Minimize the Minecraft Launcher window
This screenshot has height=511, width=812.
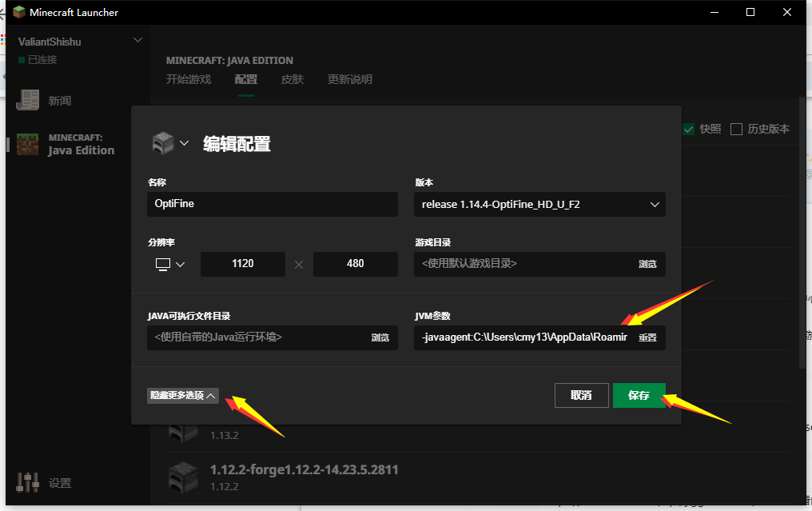pos(714,12)
